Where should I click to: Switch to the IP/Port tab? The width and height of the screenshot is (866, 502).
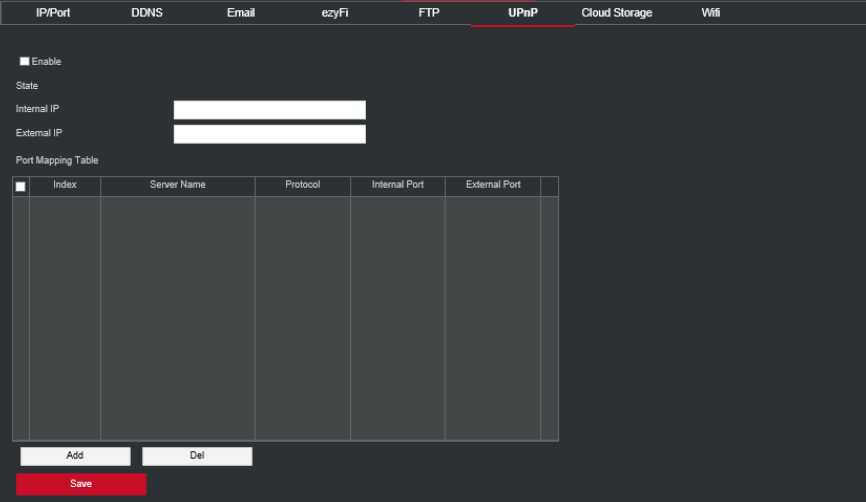(x=53, y=13)
